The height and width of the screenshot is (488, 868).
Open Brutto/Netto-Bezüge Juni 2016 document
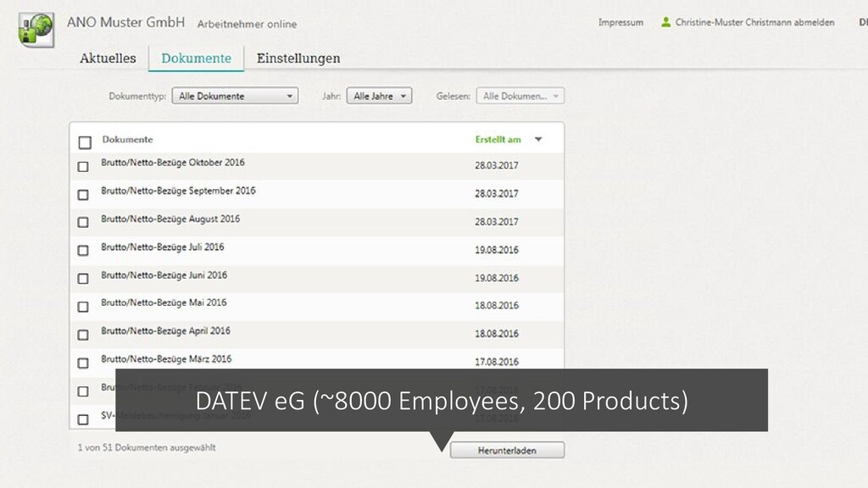164,275
